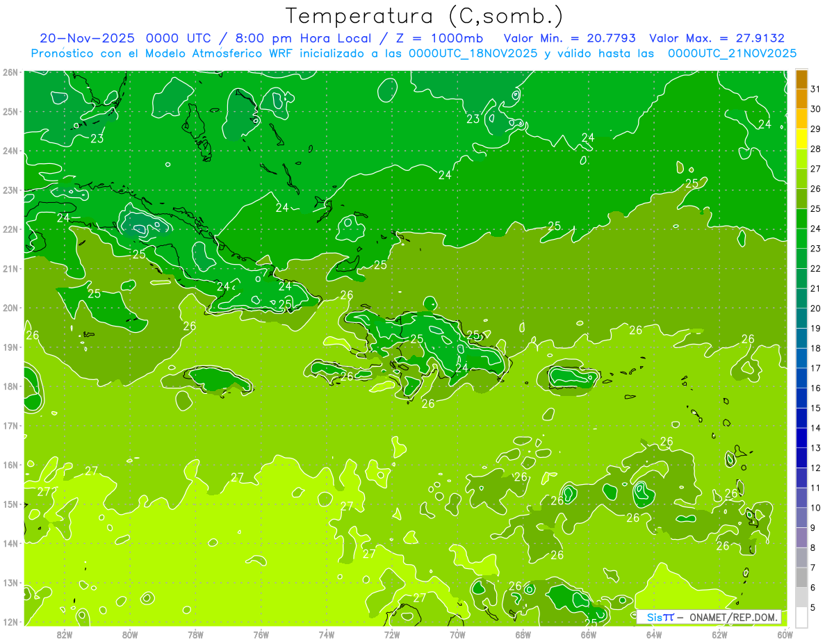Click the scale segment between 25 and 26
Image resolution: width=834 pixels, height=644 pixels.
tap(801, 199)
